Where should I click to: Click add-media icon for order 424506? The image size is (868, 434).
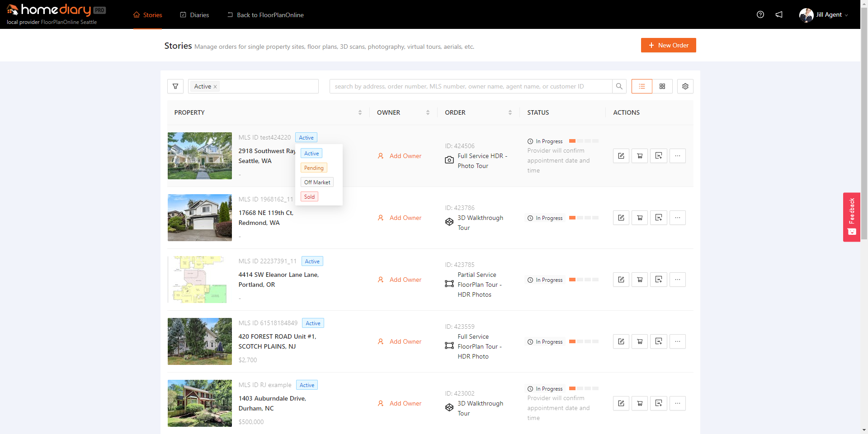(659, 156)
